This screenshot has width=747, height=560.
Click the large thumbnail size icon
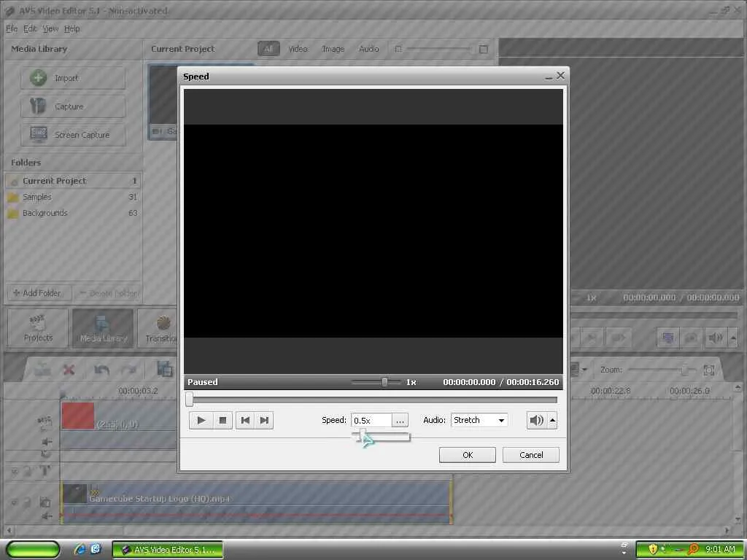click(484, 49)
